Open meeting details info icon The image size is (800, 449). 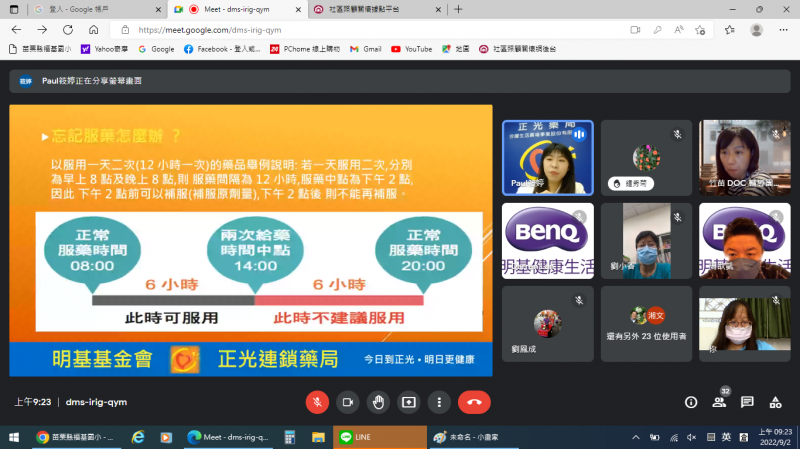click(691, 403)
